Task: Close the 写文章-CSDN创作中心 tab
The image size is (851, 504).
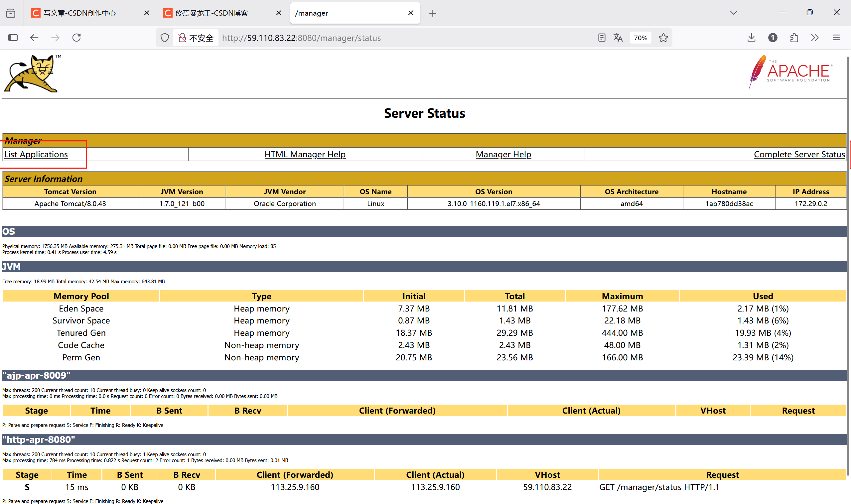Action: coord(147,13)
